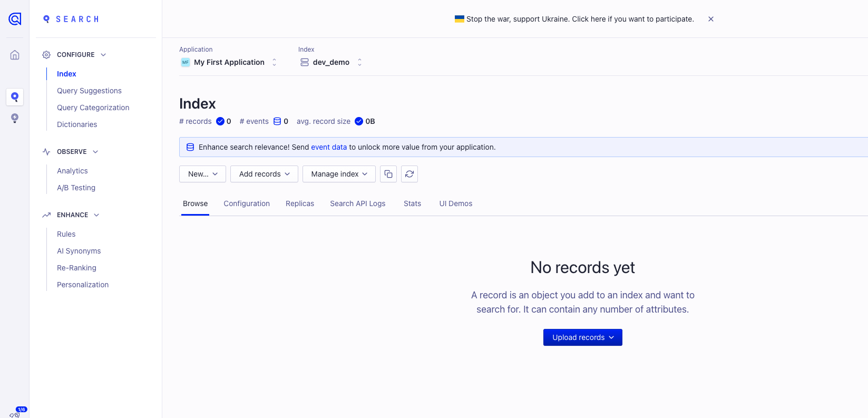Screen dimensions: 868x418
Task: Open the dev_demo index selector
Action: pos(331,62)
